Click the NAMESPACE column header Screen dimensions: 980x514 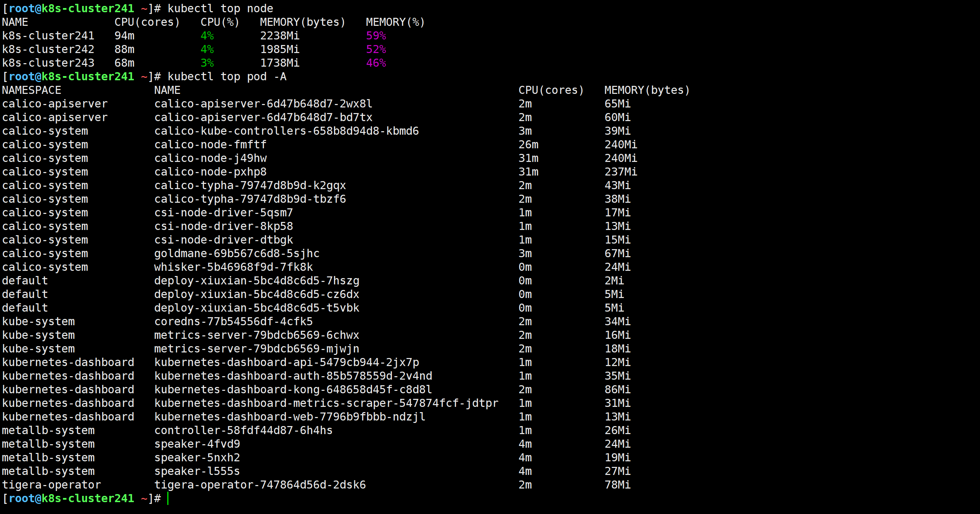click(x=32, y=90)
